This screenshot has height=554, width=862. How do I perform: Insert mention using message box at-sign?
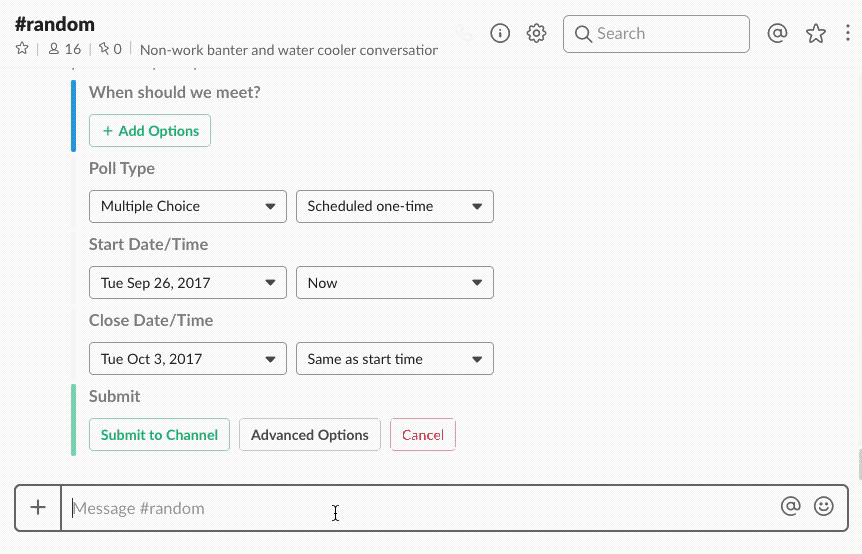click(791, 507)
